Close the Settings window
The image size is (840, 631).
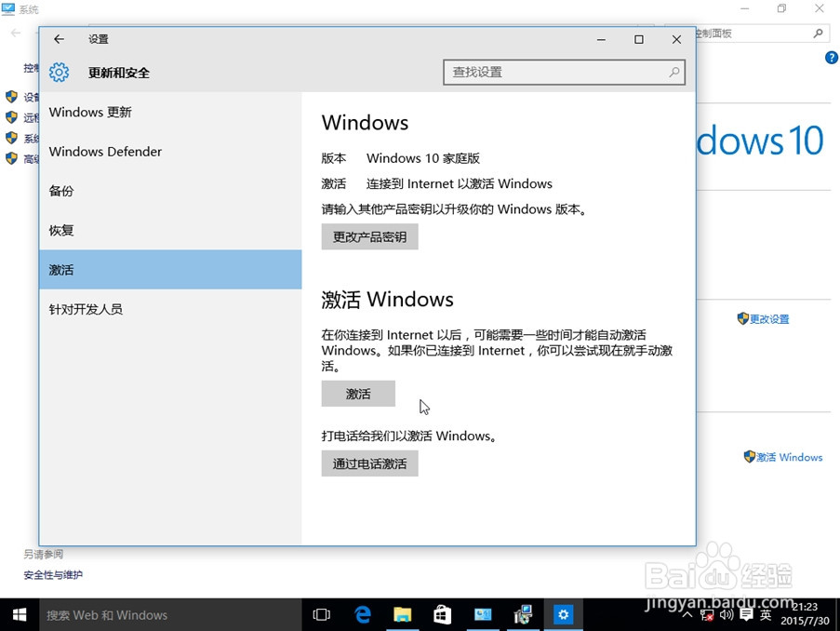pos(676,39)
